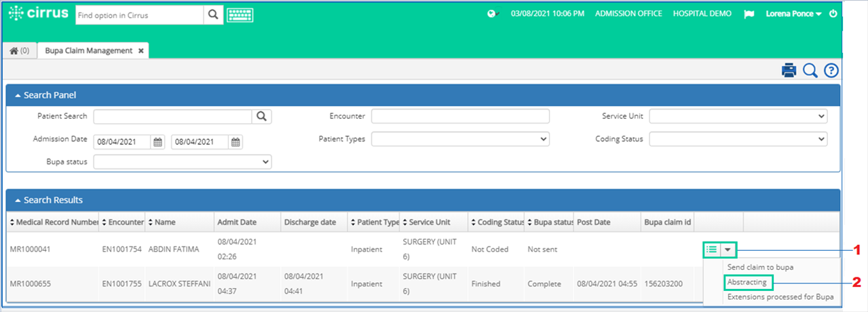Viewport: 868px width, 312px height.
Task: Choose Send claim to bupa option
Action: pyautogui.click(x=760, y=267)
